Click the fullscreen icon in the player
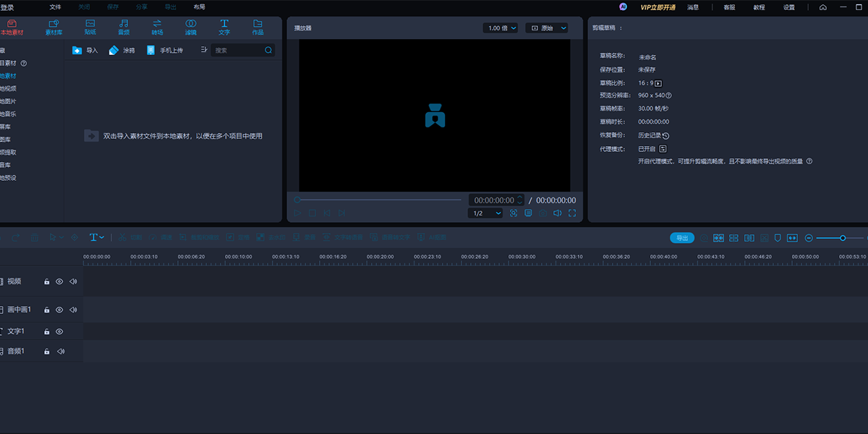The height and width of the screenshot is (434, 868). coord(572,213)
